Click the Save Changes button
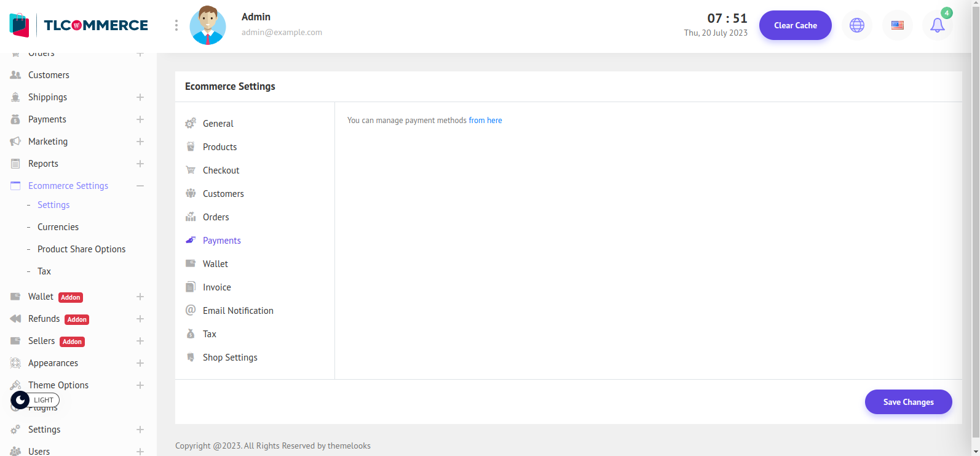Screen dimensions: 980x456 [x=908, y=402]
